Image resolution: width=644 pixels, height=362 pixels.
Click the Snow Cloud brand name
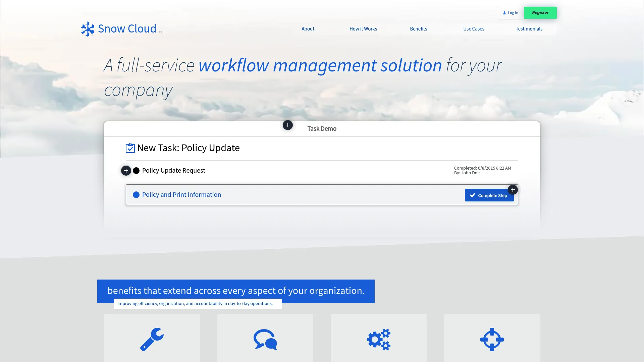(127, 28)
